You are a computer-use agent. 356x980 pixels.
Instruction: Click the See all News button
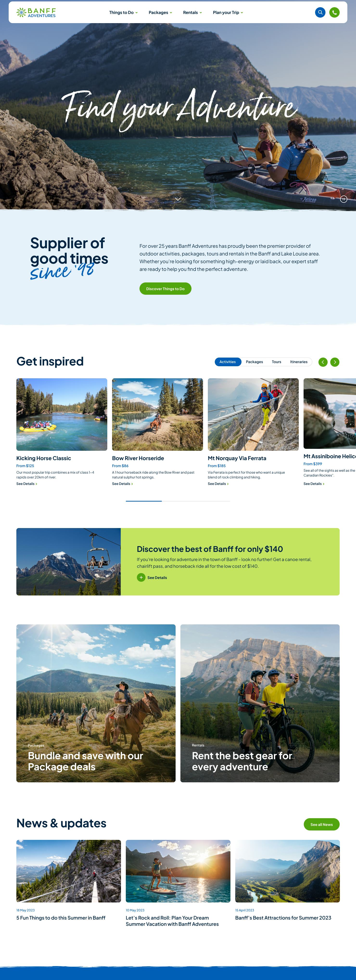pyautogui.click(x=321, y=824)
